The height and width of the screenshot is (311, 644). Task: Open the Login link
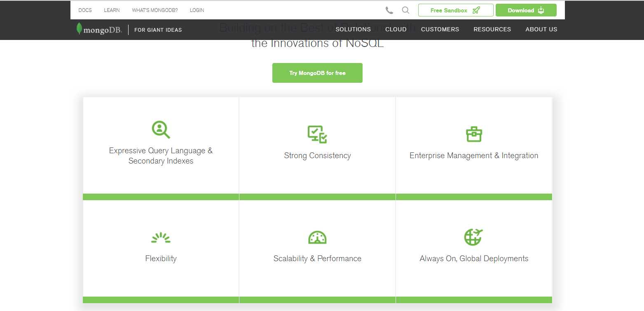(197, 10)
